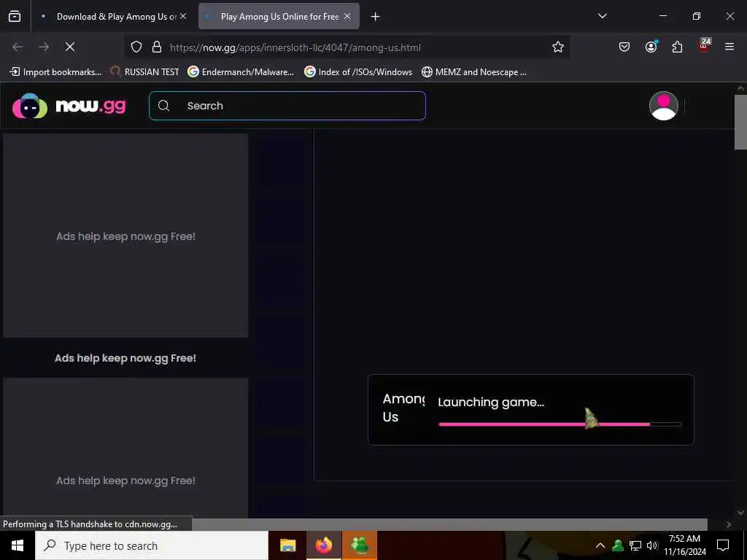
Task: Open the RUSSIAN TEST bookmark
Action: (145, 72)
